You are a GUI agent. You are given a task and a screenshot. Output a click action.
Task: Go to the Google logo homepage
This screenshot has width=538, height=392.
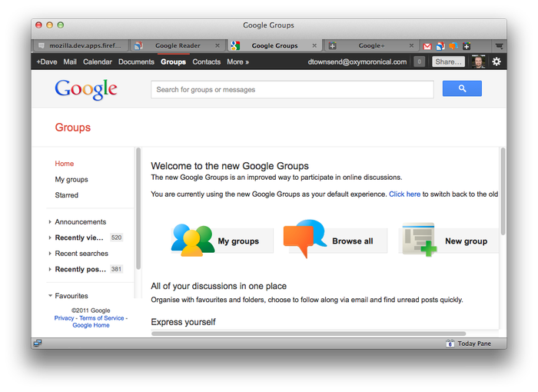coord(86,89)
